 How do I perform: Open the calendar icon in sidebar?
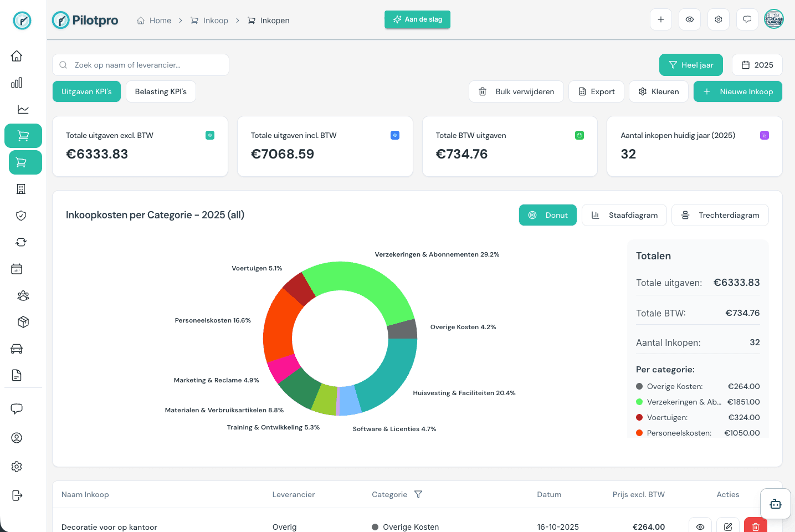coord(17,269)
